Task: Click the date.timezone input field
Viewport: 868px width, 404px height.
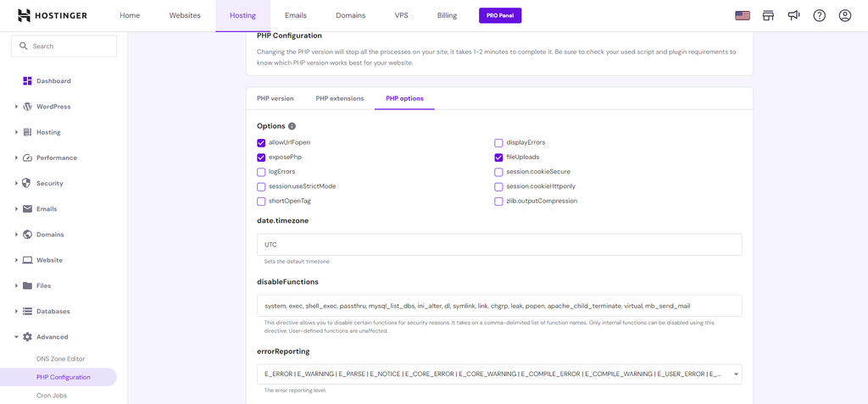Action: (499, 245)
